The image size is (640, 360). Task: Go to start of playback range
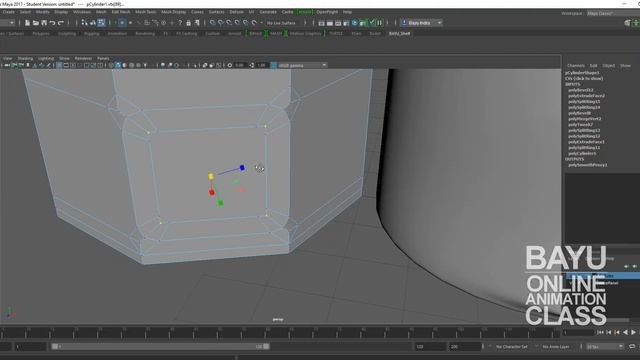[600, 333]
